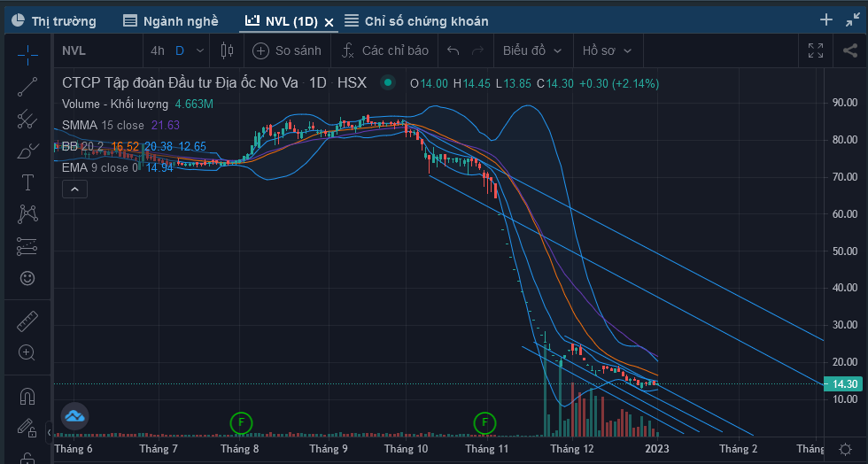Open the candlestick chart style selector
868x464 pixels.
[x=227, y=51]
